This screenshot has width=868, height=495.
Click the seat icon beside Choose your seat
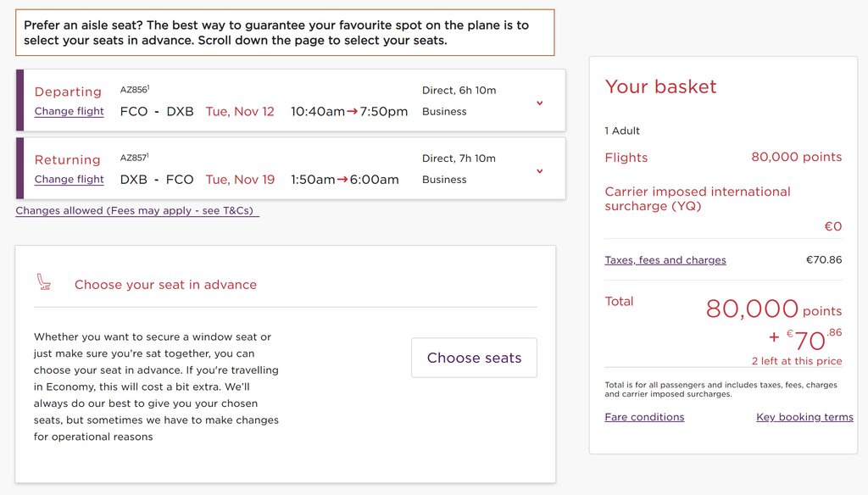point(44,282)
